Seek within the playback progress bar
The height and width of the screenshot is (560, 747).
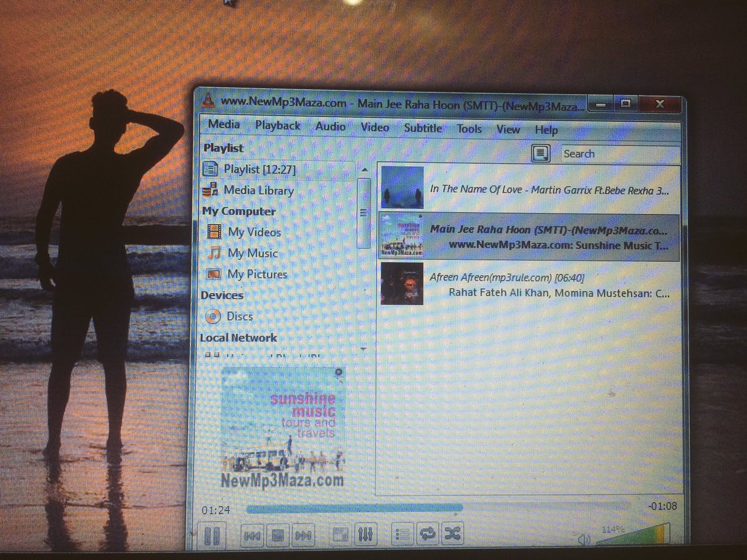tap(438, 508)
